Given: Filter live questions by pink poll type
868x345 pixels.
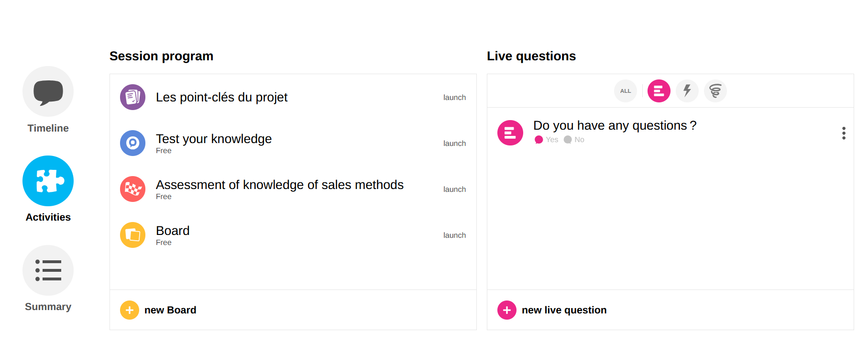Looking at the screenshot, I should tap(659, 91).
